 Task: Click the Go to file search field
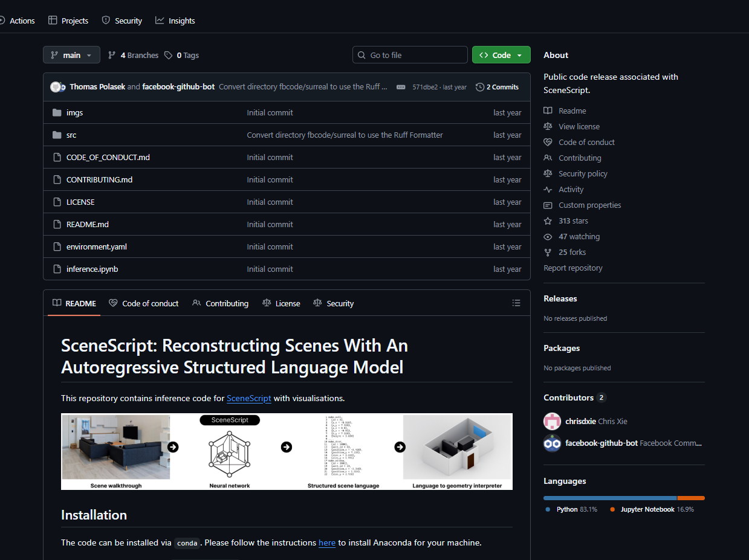[x=410, y=55]
